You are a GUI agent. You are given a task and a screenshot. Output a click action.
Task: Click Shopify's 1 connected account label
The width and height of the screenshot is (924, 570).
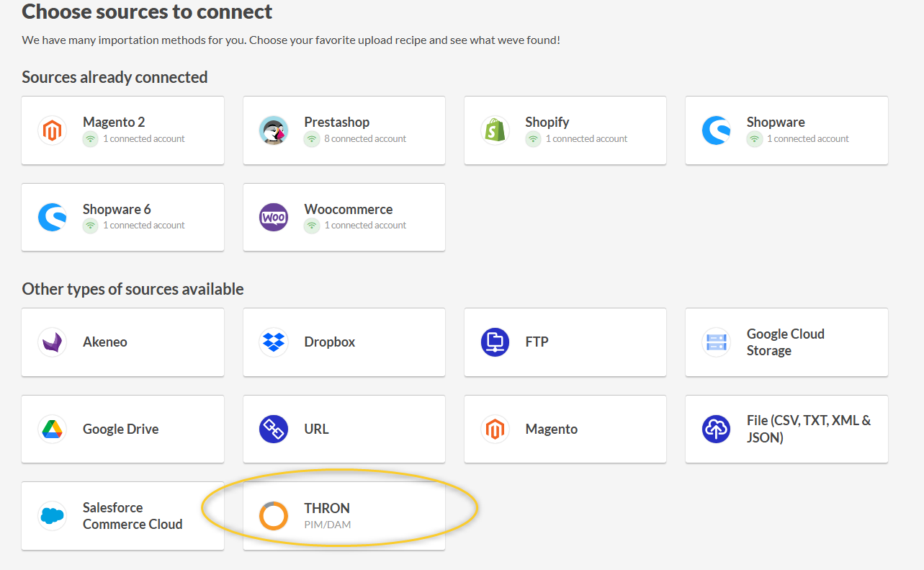(x=586, y=139)
